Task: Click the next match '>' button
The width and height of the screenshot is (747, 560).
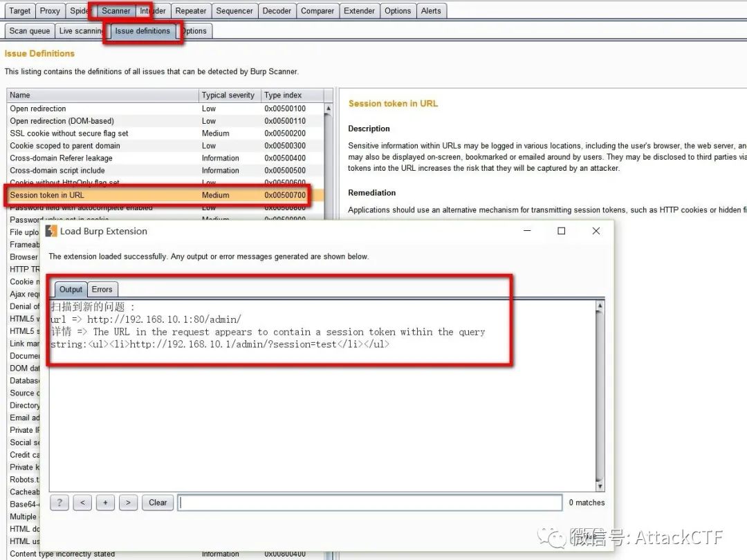Action: tap(128, 503)
